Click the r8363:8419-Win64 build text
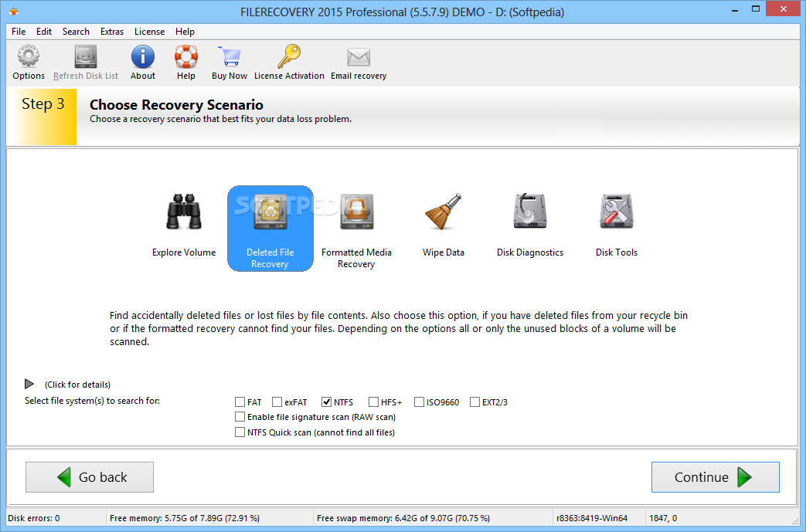Screen dimensions: 806x532 [x=592, y=518]
